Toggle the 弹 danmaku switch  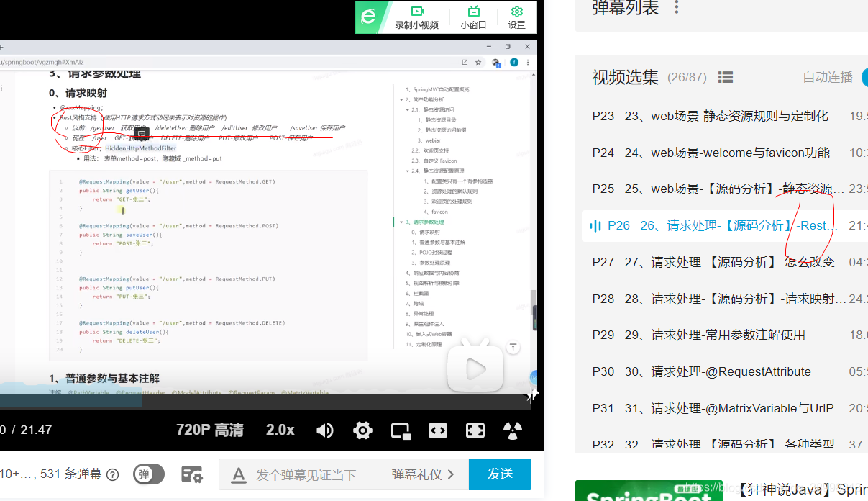click(149, 474)
